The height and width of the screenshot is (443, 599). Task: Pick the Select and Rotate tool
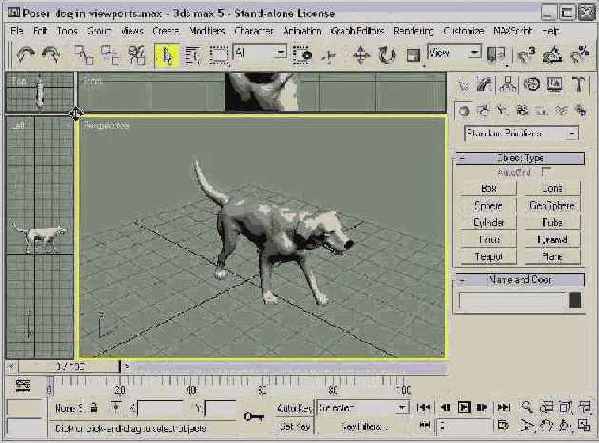pos(387,55)
